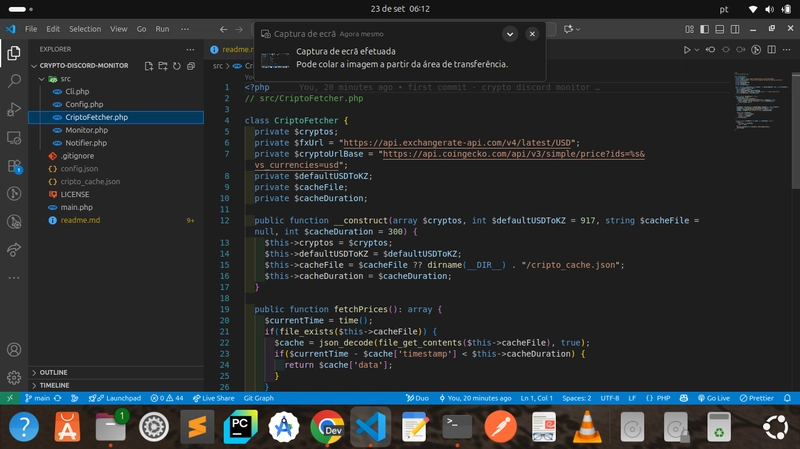Open Chrome Dev from the Ubuntu dock
Image resolution: width=800 pixels, height=449 pixels.
tap(327, 427)
